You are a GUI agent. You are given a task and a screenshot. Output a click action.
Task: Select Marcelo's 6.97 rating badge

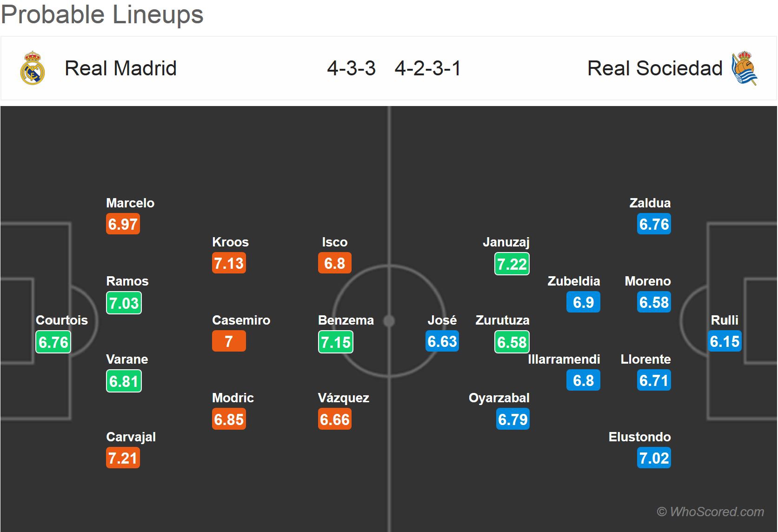[x=123, y=224]
